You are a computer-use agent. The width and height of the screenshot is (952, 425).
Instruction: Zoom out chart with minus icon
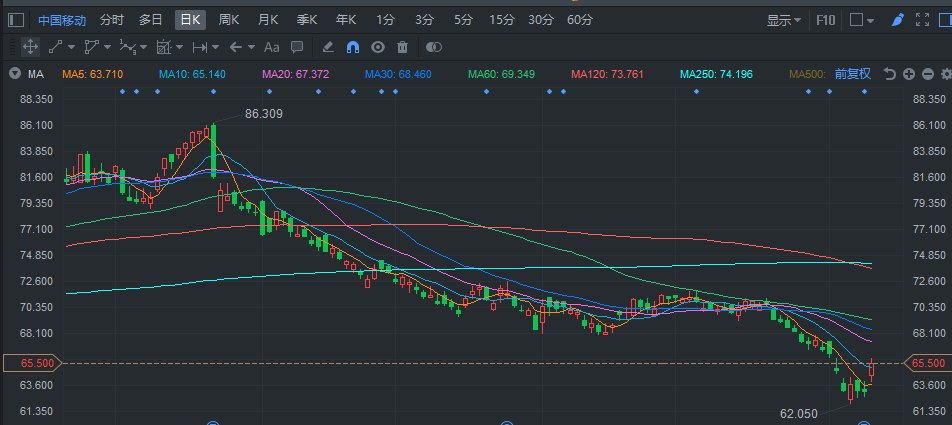coord(928,74)
